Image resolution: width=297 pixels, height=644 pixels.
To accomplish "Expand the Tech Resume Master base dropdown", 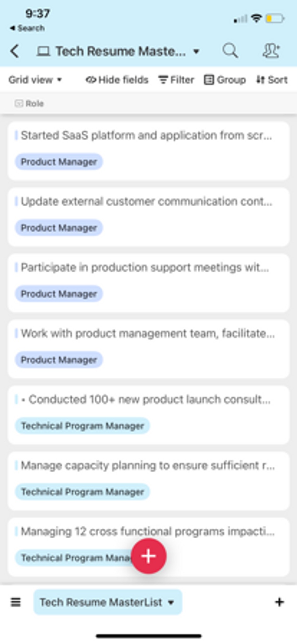I will tap(196, 51).
